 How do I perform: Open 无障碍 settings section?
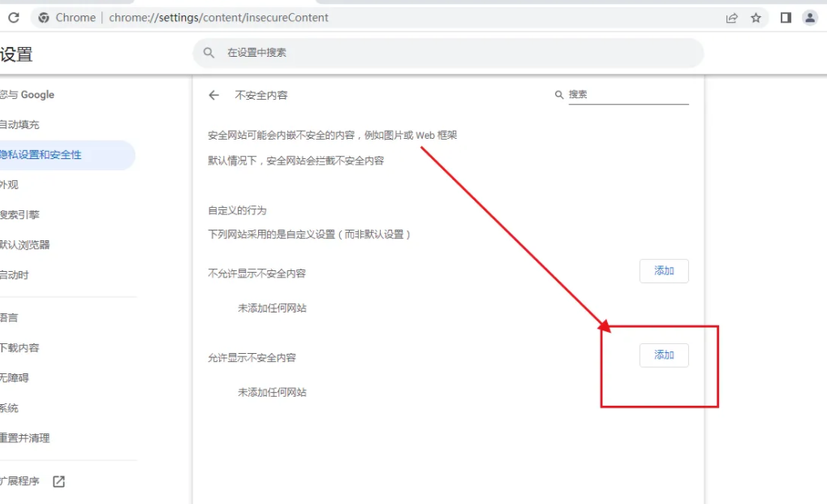[x=15, y=378]
